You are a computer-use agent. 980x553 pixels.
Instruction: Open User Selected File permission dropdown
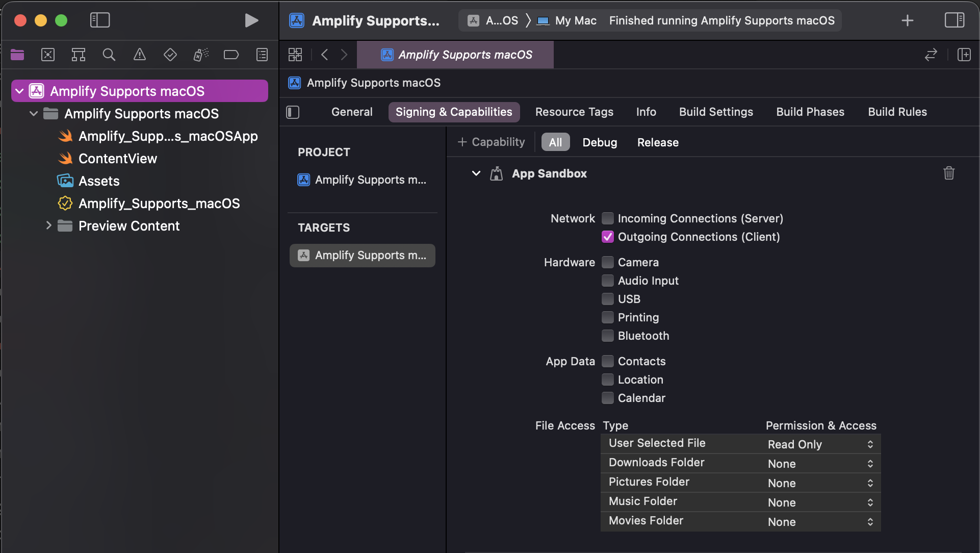pyautogui.click(x=820, y=444)
